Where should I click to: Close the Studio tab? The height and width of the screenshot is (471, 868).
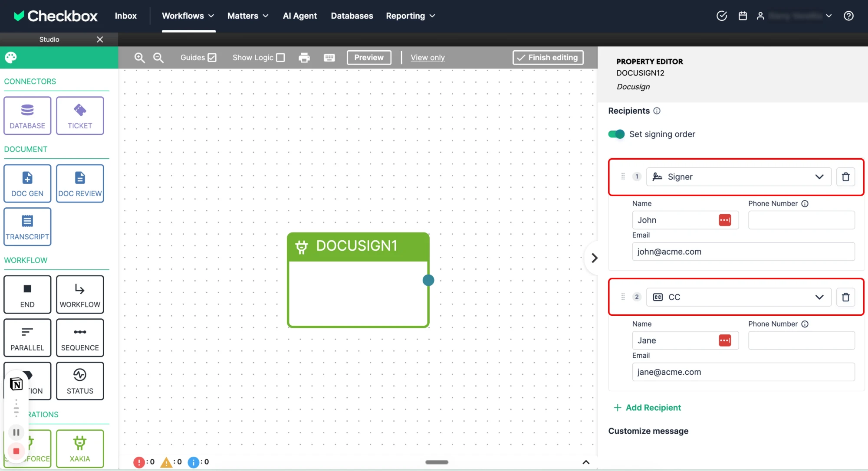coord(100,39)
